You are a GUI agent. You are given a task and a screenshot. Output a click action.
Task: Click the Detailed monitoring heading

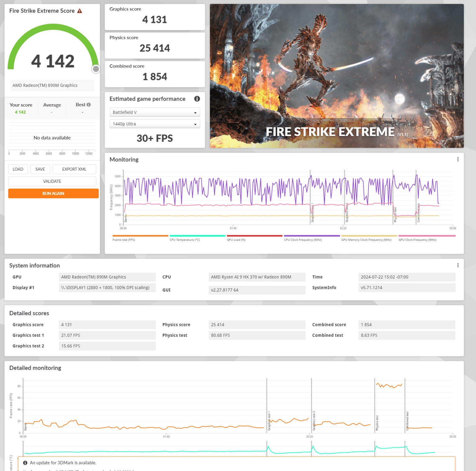(x=35, y=368)
